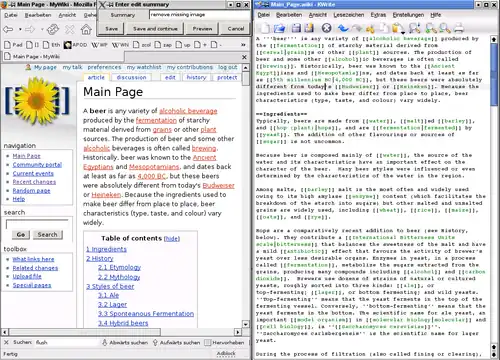Reload the page in Firefox

click(53, 30)
